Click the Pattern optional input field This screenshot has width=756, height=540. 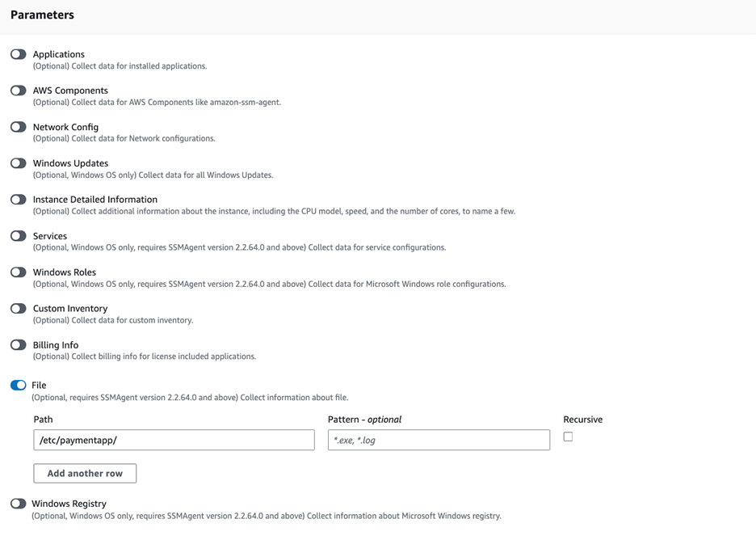[x=439, y=440]
